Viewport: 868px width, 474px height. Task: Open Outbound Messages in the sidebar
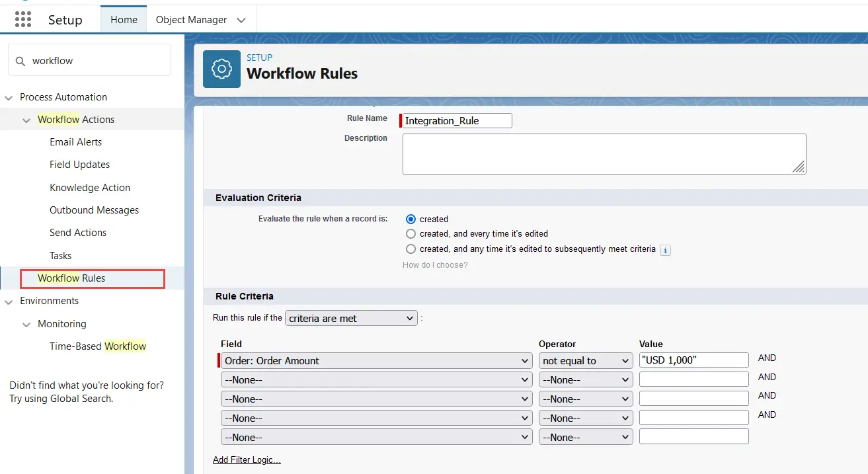point(95,210)
